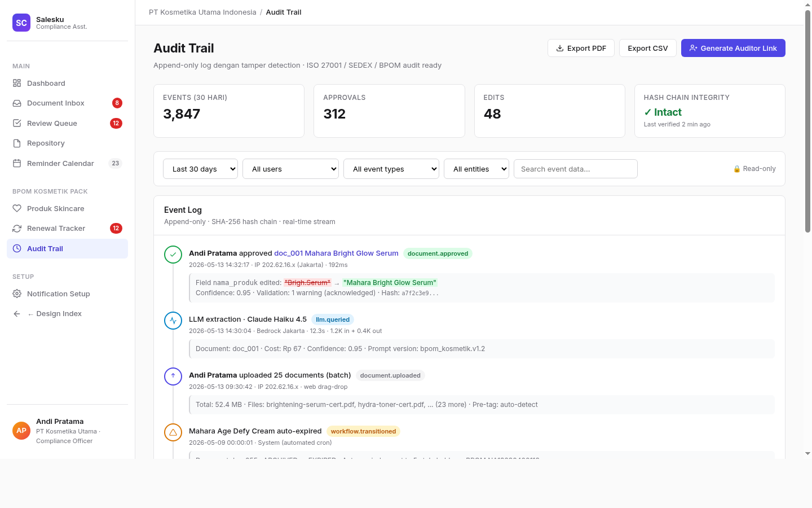Click PT Kosmetika Utama Indonesia breadcrumb

coord(202,12)
